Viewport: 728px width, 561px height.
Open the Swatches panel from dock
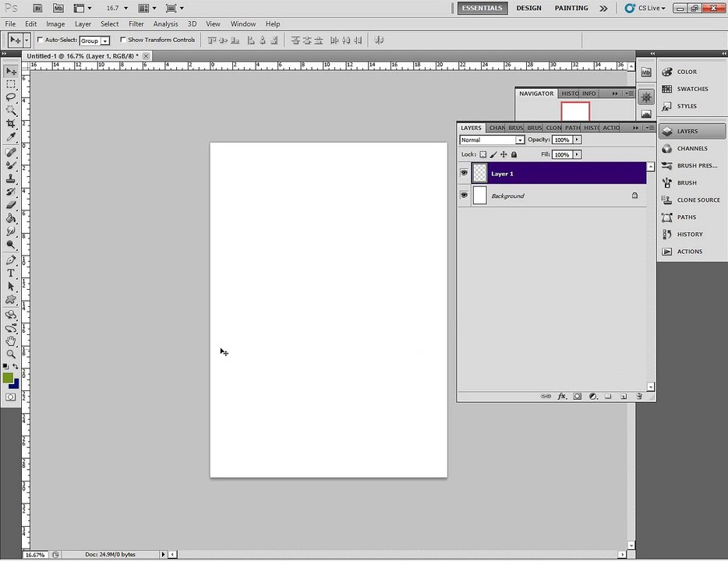(692, 89)
